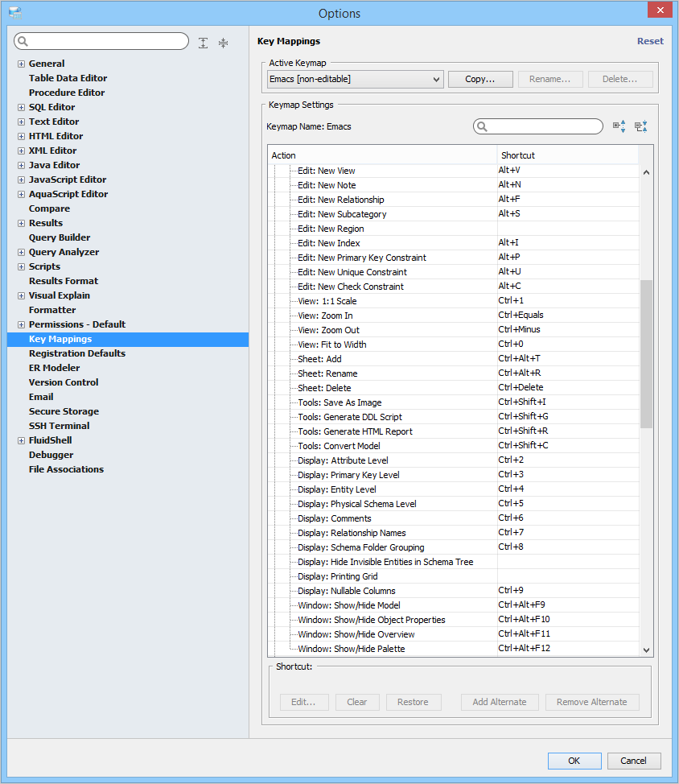Click the scroll down arrow of action list
The width and height of the screenshot is (679, 784).
click(x=646, y=650)
